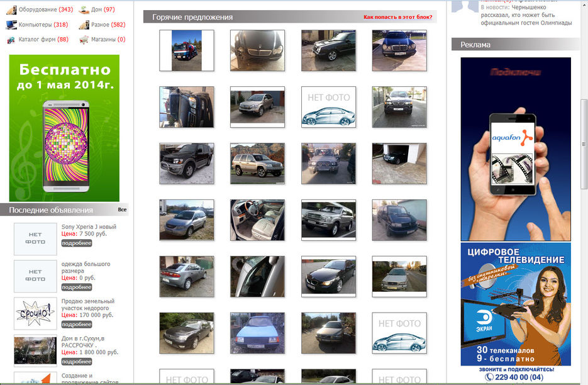This screenshot has width=588, height=385.
Task: Open the silver sedan with red taillights thumbnail
Action: pyautogui.click(x=187, y=277)
